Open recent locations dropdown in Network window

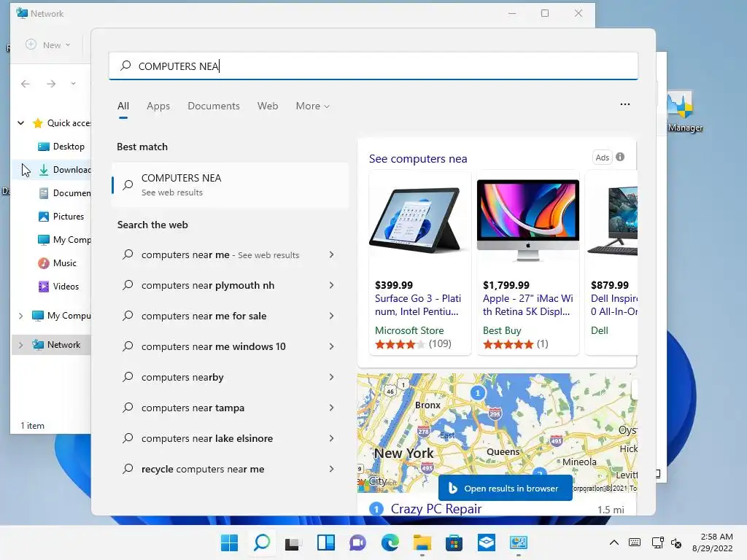click(73, 84)
